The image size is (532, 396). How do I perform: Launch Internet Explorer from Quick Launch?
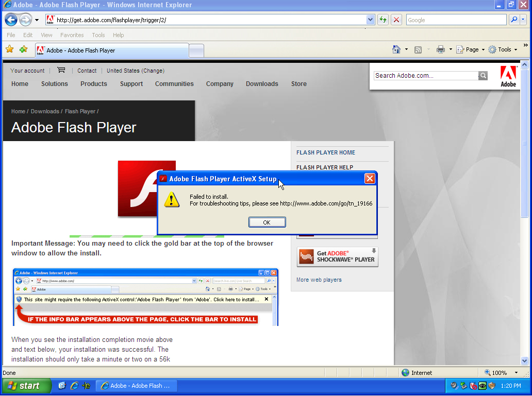pos(74,386)
